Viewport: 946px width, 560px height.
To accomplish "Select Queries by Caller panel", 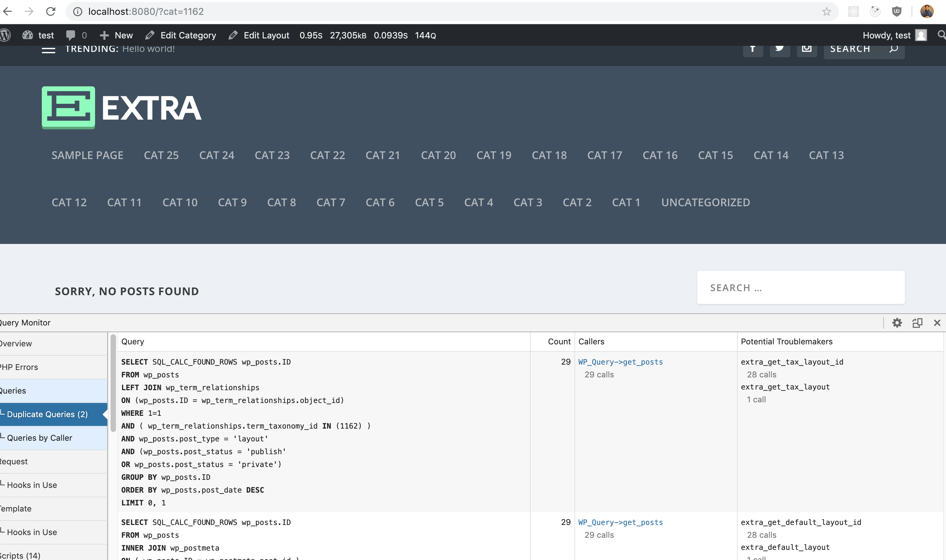I will point(39,438).
